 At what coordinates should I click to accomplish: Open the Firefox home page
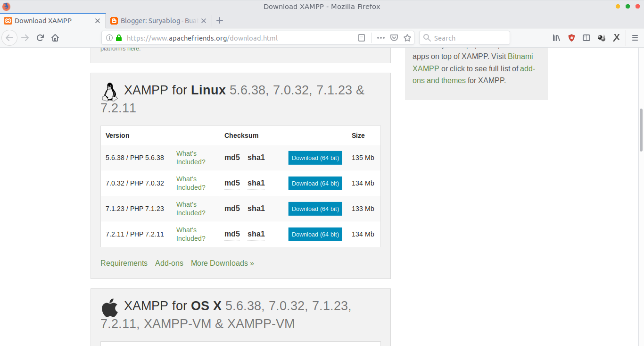55,38
